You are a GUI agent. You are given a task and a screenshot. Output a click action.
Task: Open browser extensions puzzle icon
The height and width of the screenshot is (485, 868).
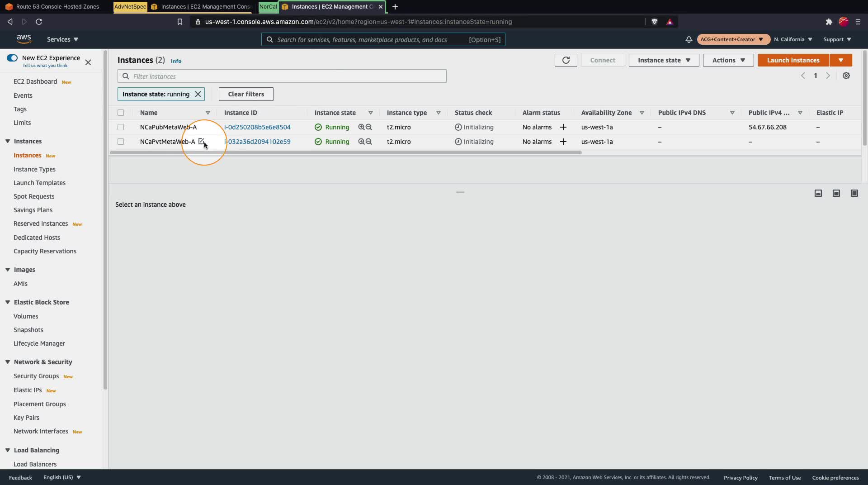829,22
